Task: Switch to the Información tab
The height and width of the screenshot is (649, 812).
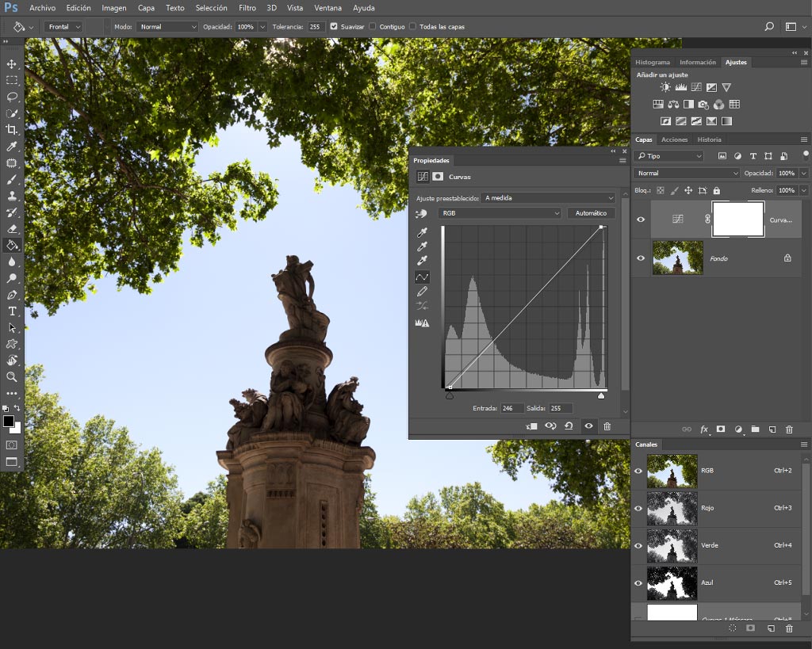Action: coord(698,62)
